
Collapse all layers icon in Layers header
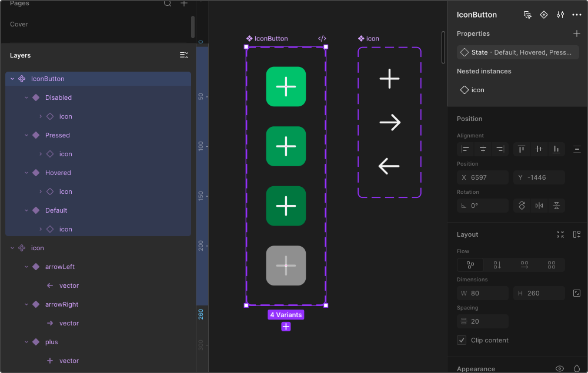[x=183, y=55]
